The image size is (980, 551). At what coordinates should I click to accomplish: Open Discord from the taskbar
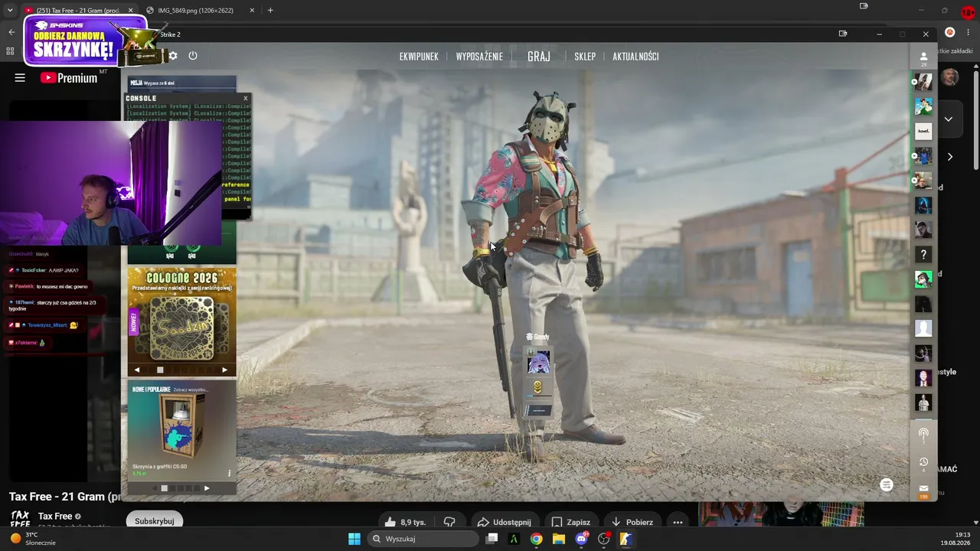click(581, 539)
